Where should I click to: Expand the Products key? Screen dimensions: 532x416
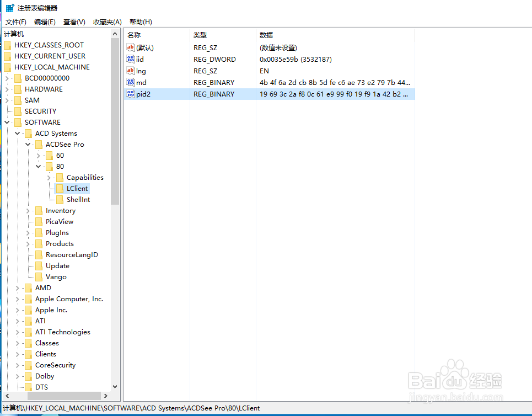(x=28, y=244)
